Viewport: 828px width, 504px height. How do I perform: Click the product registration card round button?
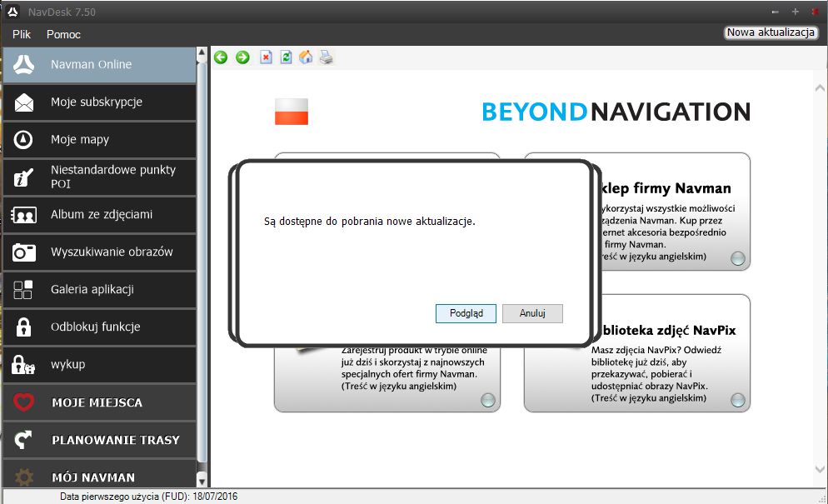488,400
